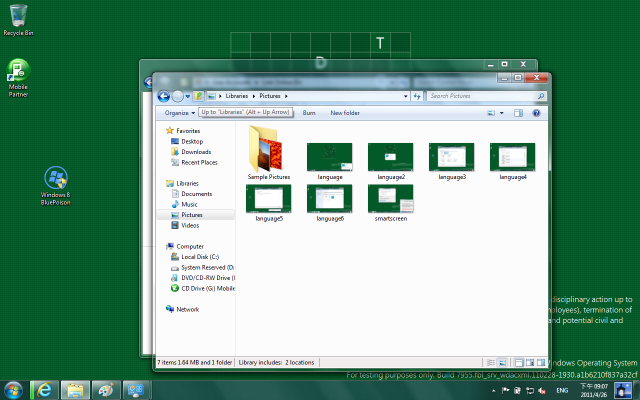
Task: Expand the arrow after Libraries breadcrumb
Action: 253,96
